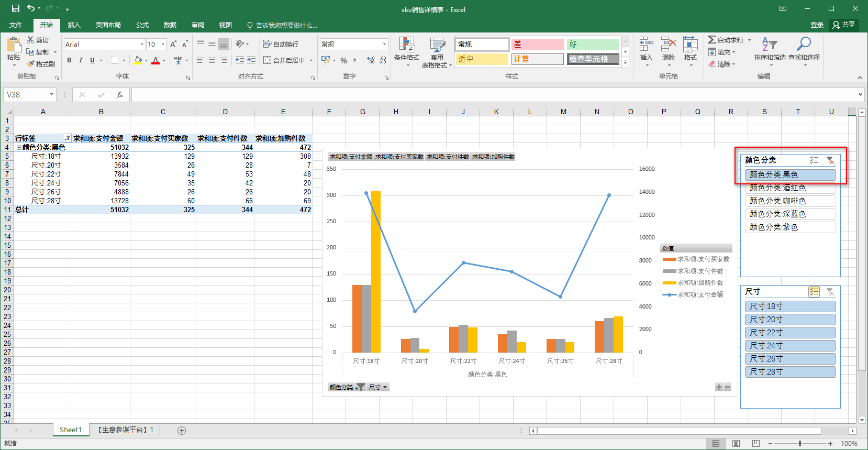The image size is (868, 450).
Task: Open the font size dropdown
Action: coord(163,45)
